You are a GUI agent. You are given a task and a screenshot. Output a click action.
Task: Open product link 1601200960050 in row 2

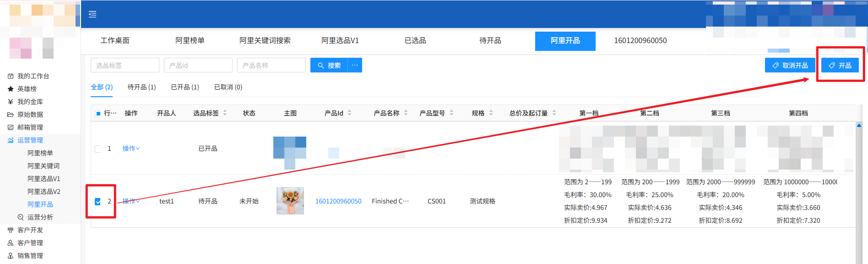[x=338, y=201]
